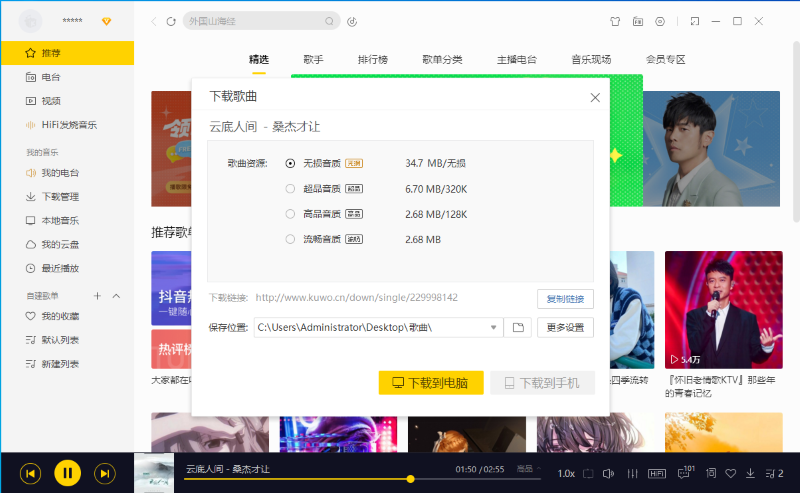Viewport: 800px width, 493px height.
Task: Open song recognition icon next to search
Action: 352,21
